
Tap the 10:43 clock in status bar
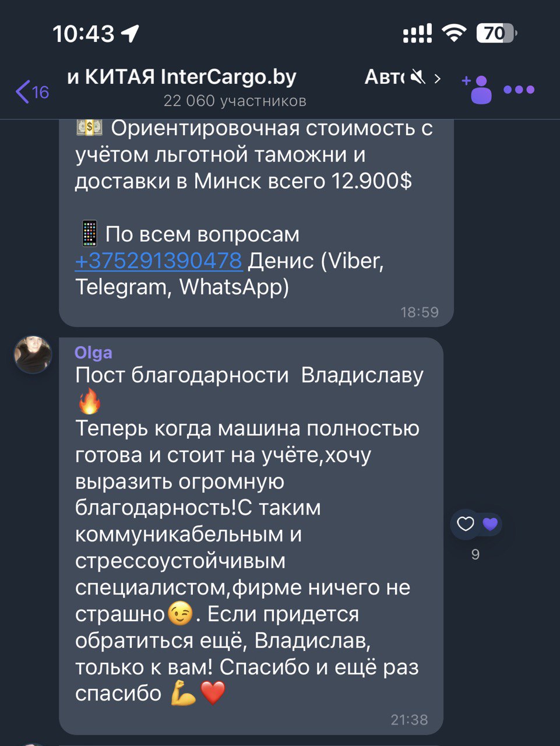coord(83,33)
